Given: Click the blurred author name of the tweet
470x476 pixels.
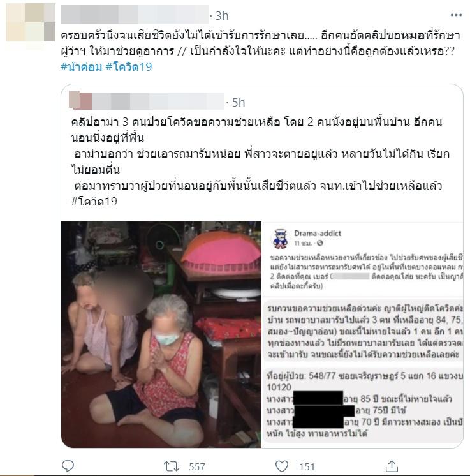Looking at the screenshot, I should tap(135, 14).
